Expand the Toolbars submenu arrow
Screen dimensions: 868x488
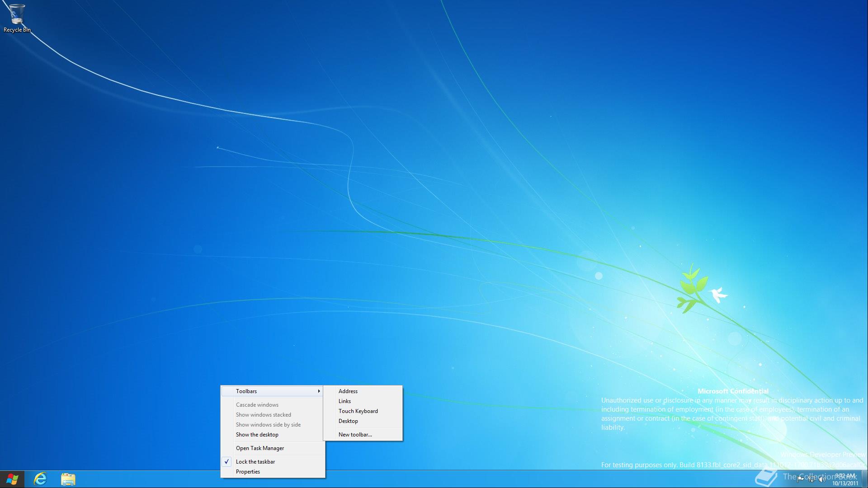319,391
